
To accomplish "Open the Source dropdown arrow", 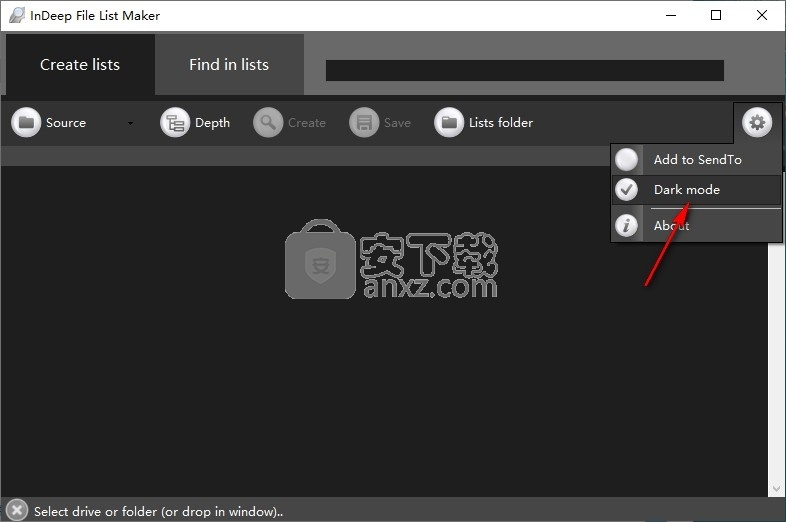I will click(130, 123).
